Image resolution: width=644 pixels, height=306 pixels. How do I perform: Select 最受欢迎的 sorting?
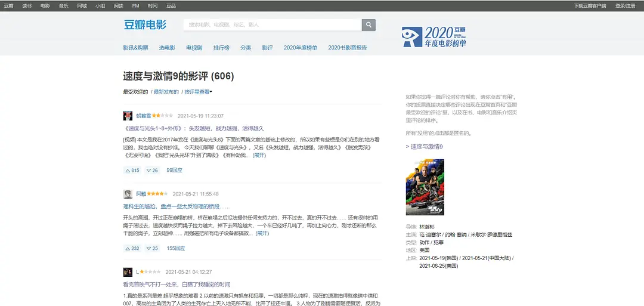[135, 92]
